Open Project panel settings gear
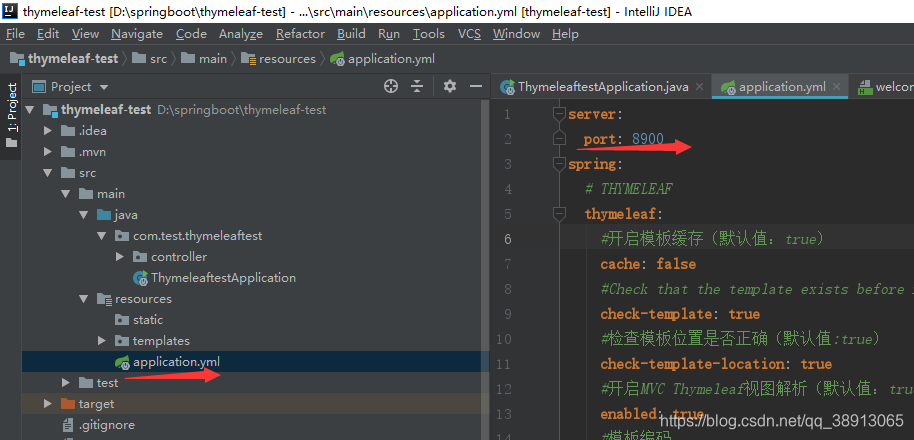914x440 pixels. tap(449, 87)
